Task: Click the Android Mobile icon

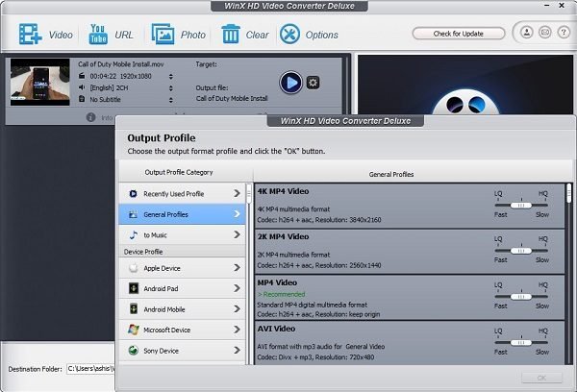Action: pyautogui.click(x=134, y=309)
